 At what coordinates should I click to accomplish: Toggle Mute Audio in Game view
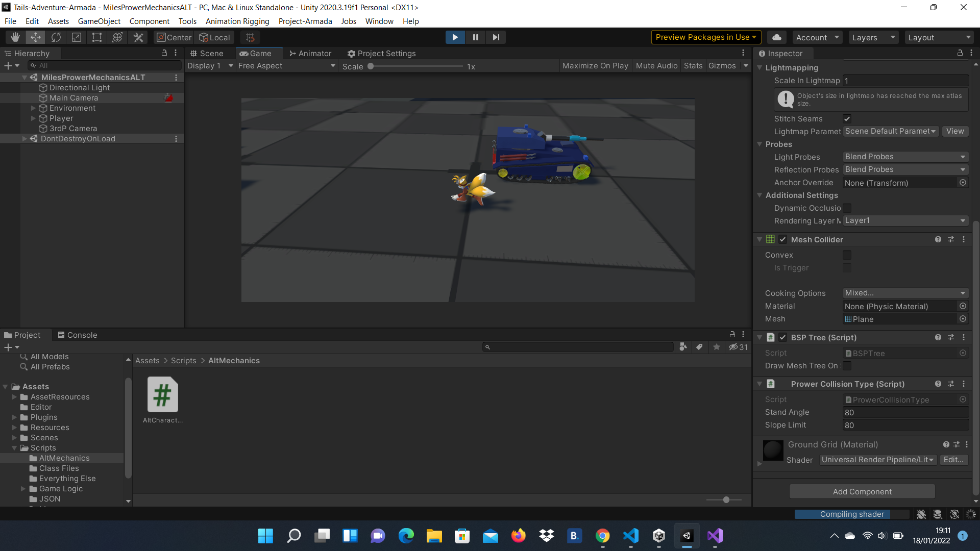coord(656,66)
